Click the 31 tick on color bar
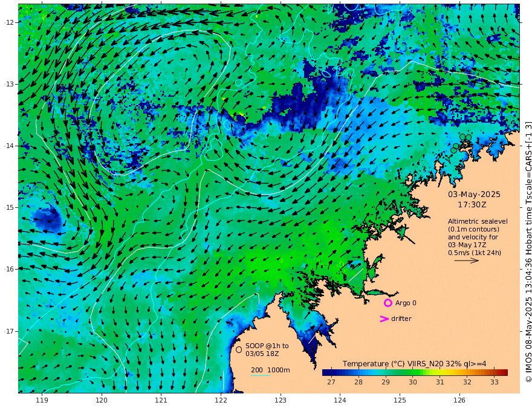The height and width of the screenshot is (411, 532). tap(440, 382)
